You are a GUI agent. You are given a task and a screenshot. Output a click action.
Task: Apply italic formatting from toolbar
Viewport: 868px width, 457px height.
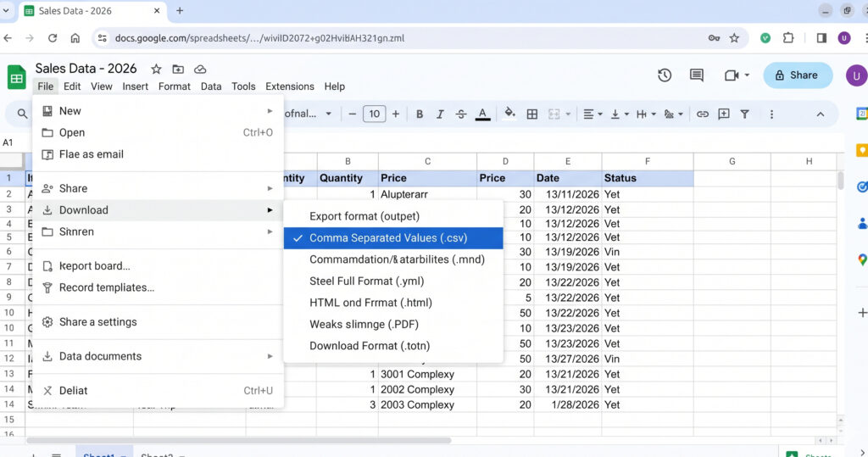point(440,114)
